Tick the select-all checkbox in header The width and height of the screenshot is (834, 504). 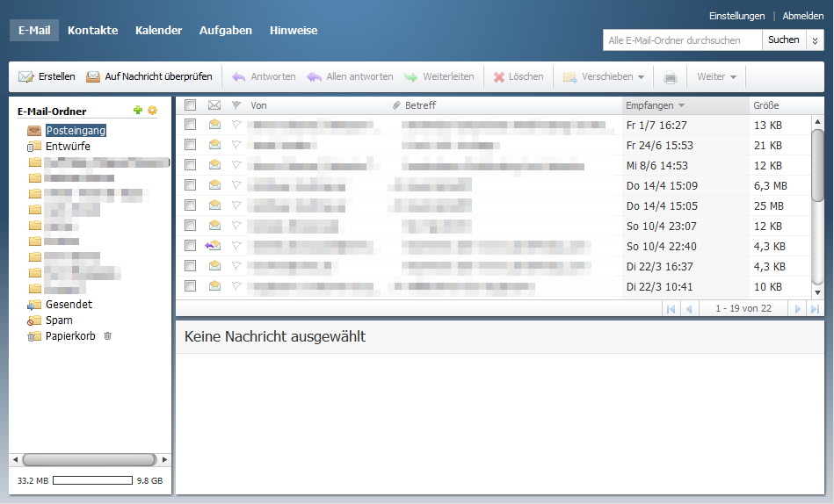point(190,105)
